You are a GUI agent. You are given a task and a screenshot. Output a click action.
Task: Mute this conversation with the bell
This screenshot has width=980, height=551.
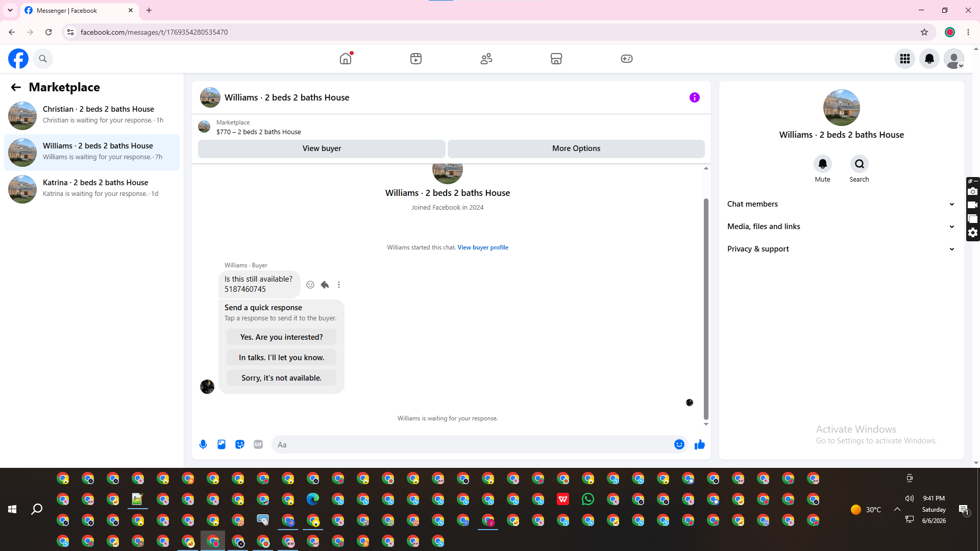tap(822, 164)
